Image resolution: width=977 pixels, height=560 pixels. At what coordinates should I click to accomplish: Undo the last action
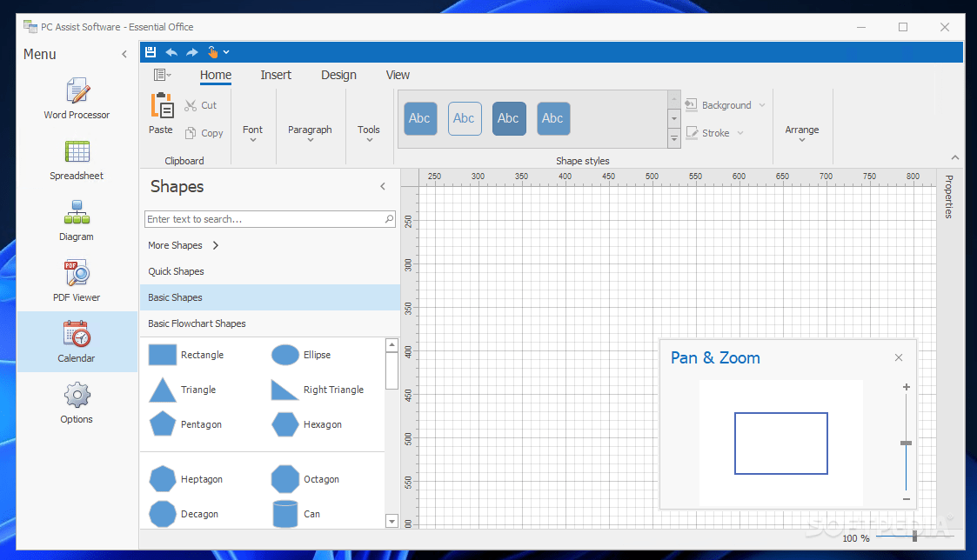point(171,51)
